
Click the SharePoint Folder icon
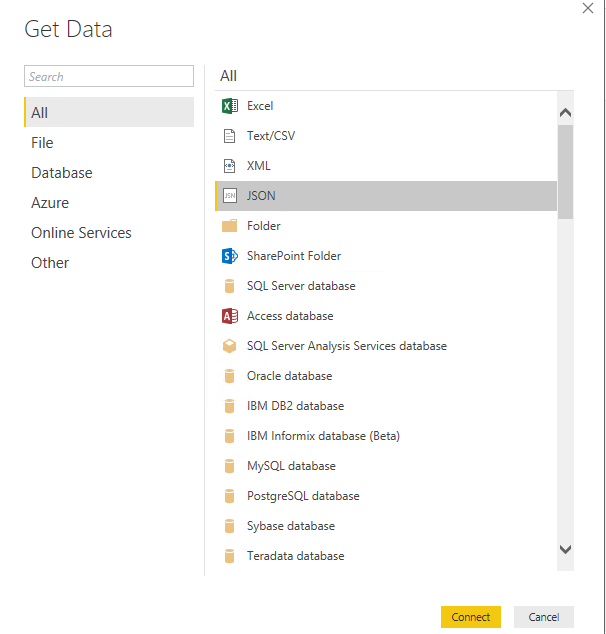229,256
